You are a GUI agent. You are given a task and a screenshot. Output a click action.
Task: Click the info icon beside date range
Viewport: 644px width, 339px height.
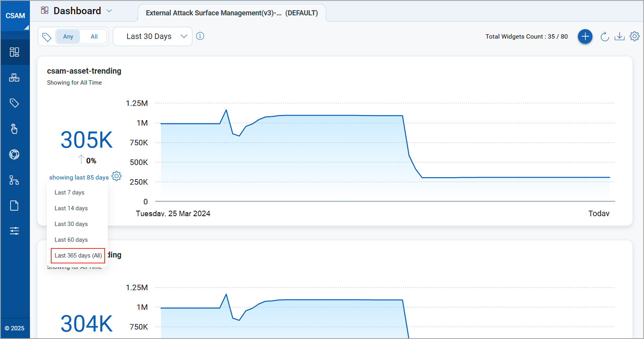tap(200, 36)
